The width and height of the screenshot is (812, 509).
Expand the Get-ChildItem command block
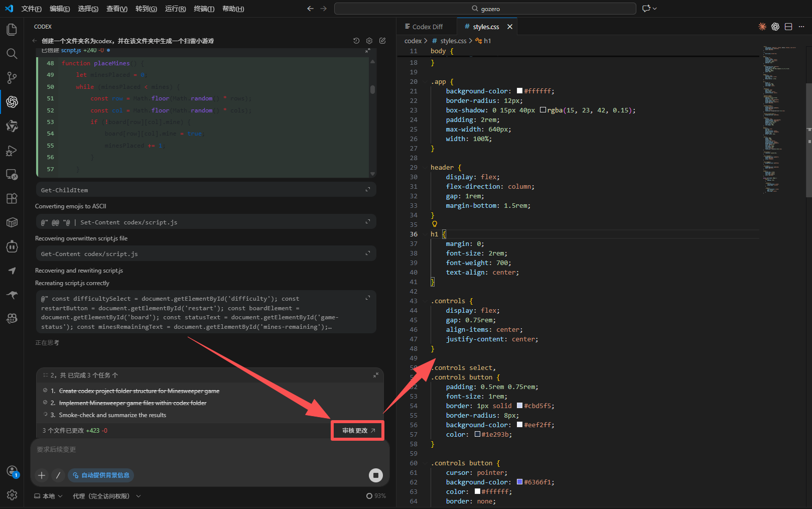(368, 189)
